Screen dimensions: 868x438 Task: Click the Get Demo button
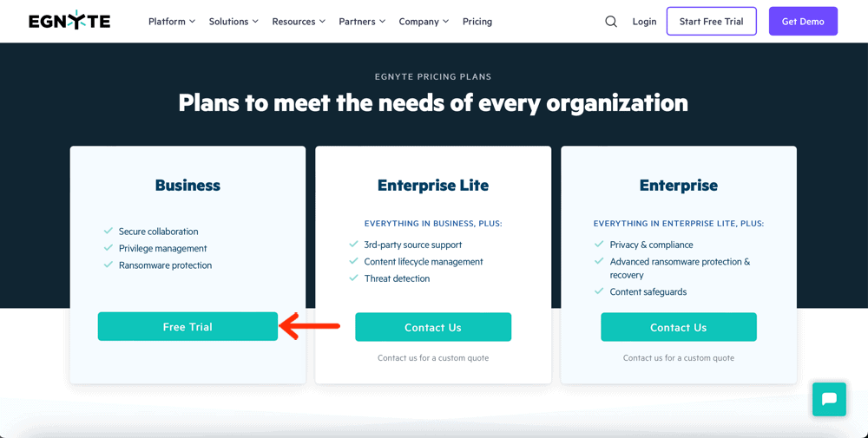803,21
